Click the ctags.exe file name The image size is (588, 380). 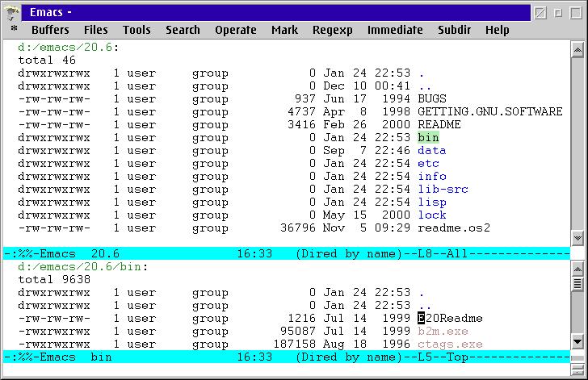(x=450, y=345)
